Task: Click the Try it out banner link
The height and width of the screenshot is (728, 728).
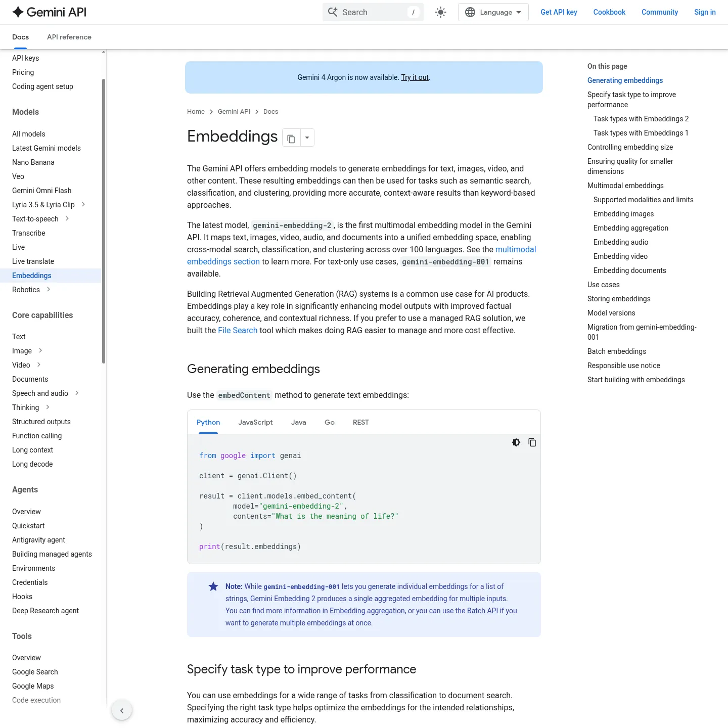Action: [415, 77]
